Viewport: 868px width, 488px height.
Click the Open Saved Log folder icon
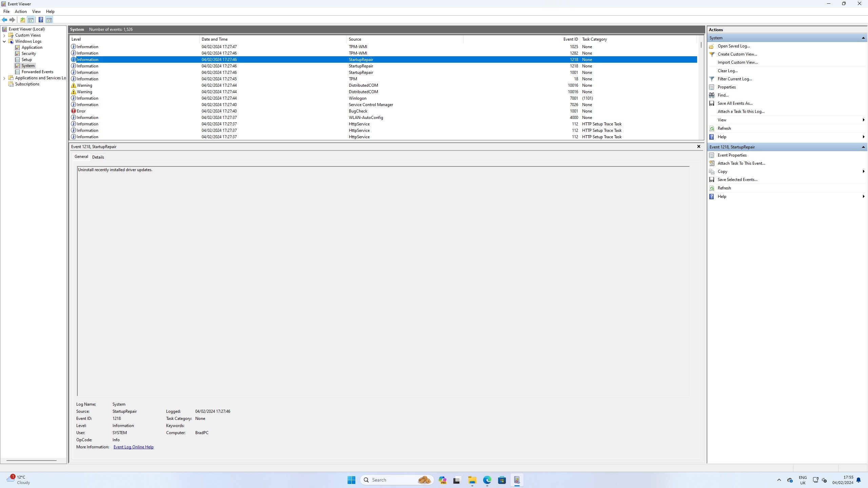712,46
